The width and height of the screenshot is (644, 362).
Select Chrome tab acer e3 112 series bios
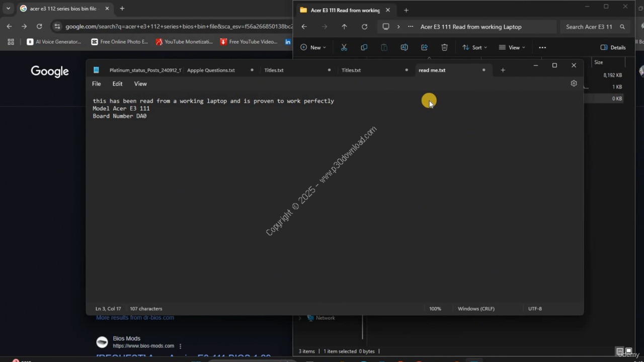[63, 9]
